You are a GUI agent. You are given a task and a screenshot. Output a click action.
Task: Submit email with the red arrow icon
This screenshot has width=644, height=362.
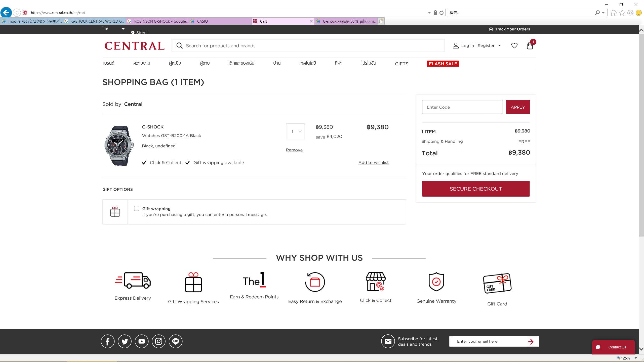pyautogui.click(x=531, y=341)
